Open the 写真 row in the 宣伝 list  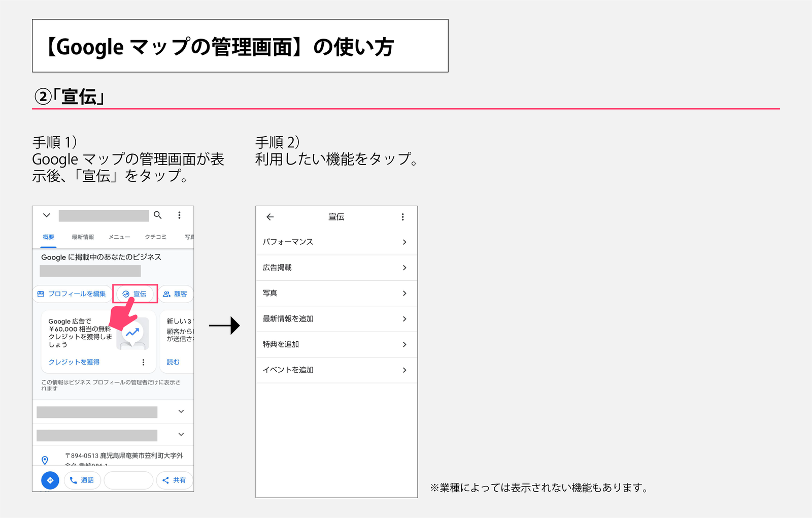336,293
